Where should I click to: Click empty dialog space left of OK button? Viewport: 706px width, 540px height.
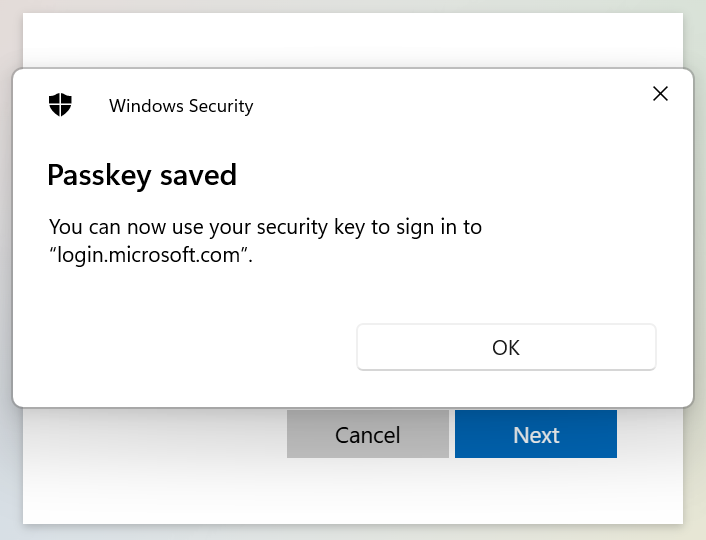190,348
